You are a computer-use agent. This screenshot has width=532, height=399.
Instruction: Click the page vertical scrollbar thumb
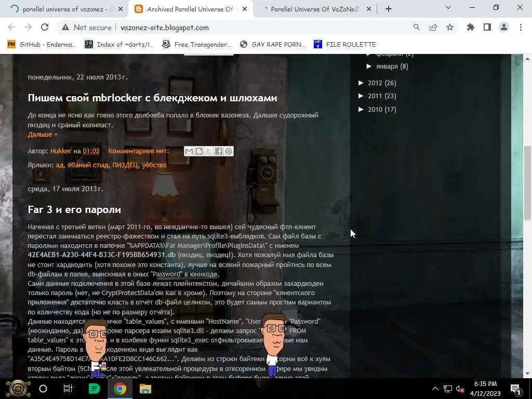528,183
